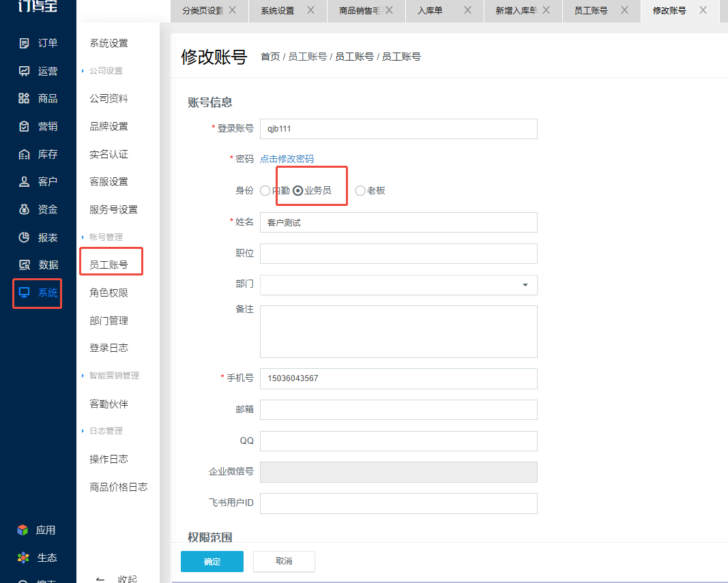Viewport: 728px width, 583px height.
Task: Open 客服设置 in the submenu
Action: point(108,181)
